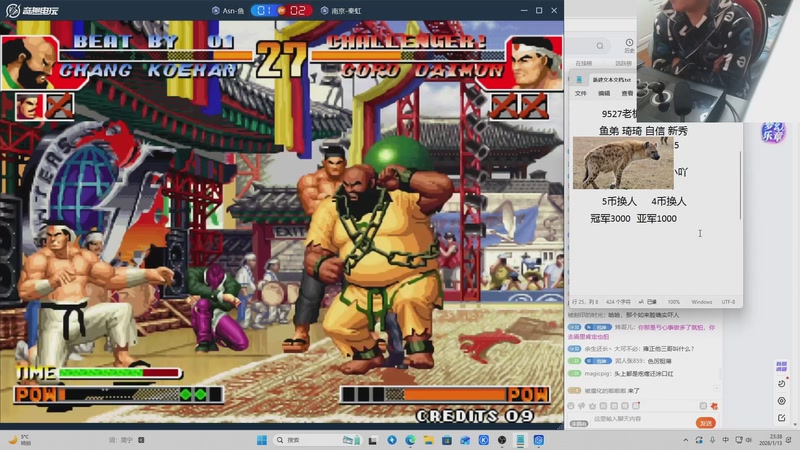Open the weather widget showing 5°C
This screenshot has height=450, width=800.
point(20,440)
